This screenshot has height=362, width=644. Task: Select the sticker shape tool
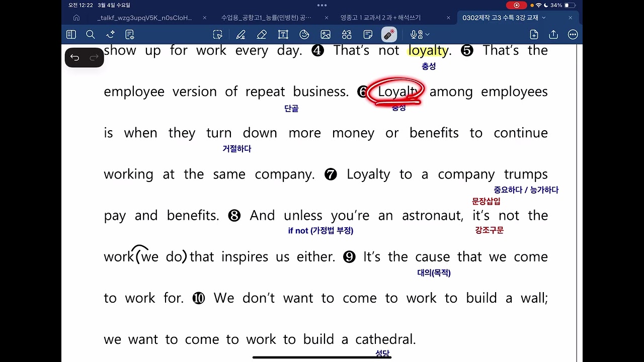tap(304, 35)
